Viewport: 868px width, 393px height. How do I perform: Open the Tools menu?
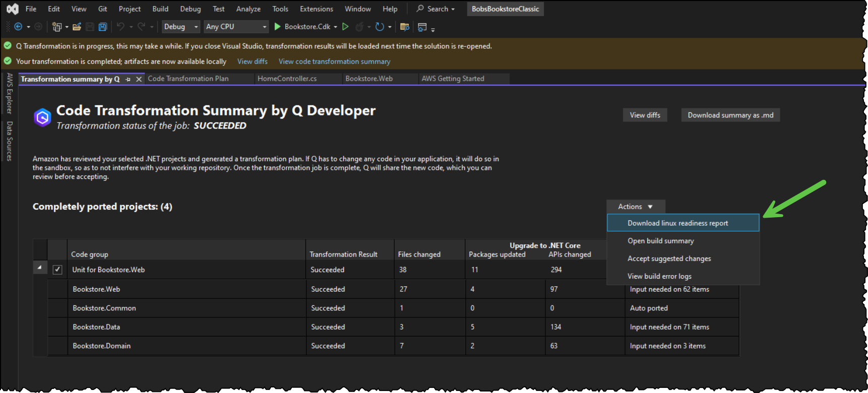tap(280, 9)
